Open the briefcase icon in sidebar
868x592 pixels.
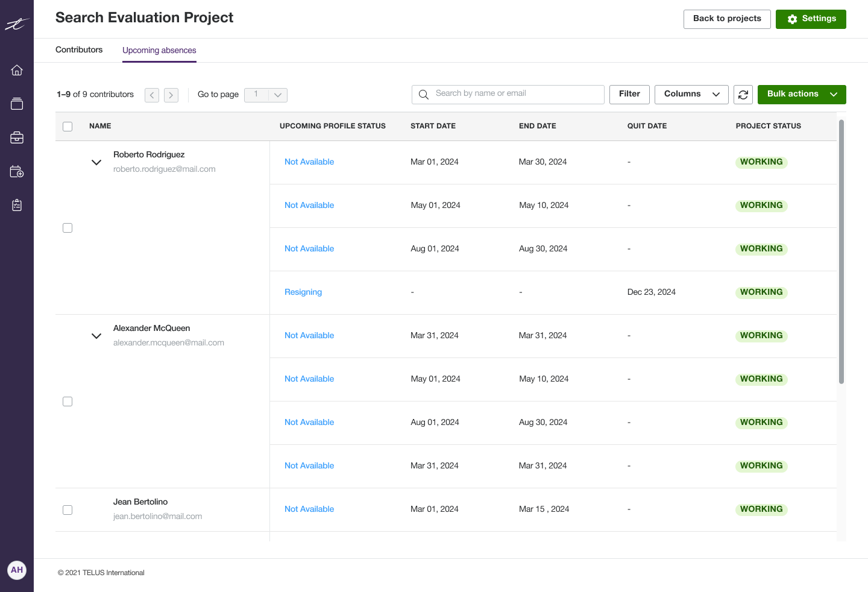(16, 137)
